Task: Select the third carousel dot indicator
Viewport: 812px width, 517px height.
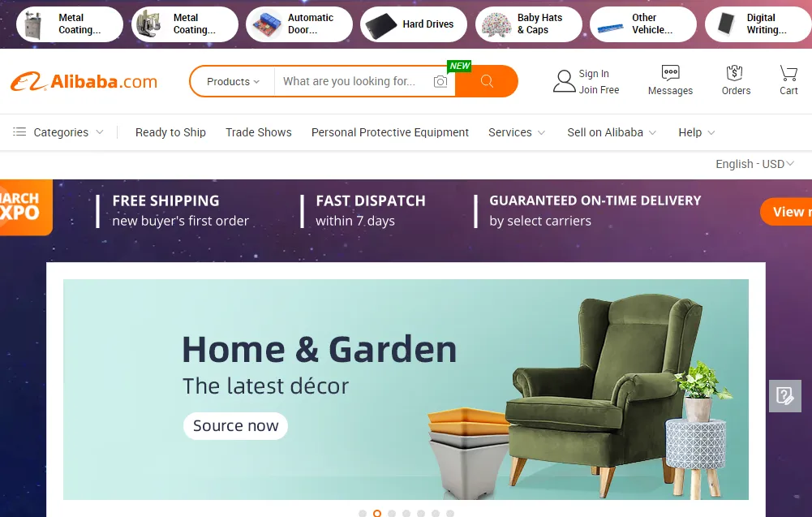Action: click(x=392, y=513)
